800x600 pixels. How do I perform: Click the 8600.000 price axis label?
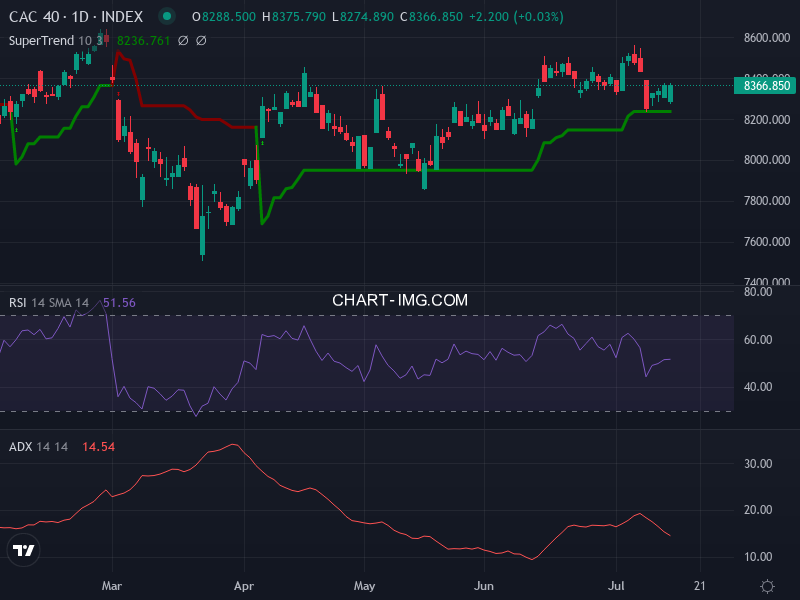(x=767, y=38)
